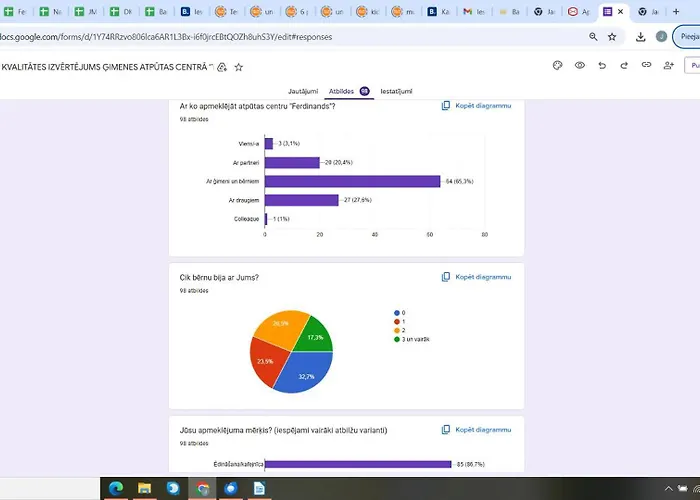The width and height of the screenshot is (700, 500).
Task: Click the zoom magnifier icon in the address bar
Action: point(593,37)
